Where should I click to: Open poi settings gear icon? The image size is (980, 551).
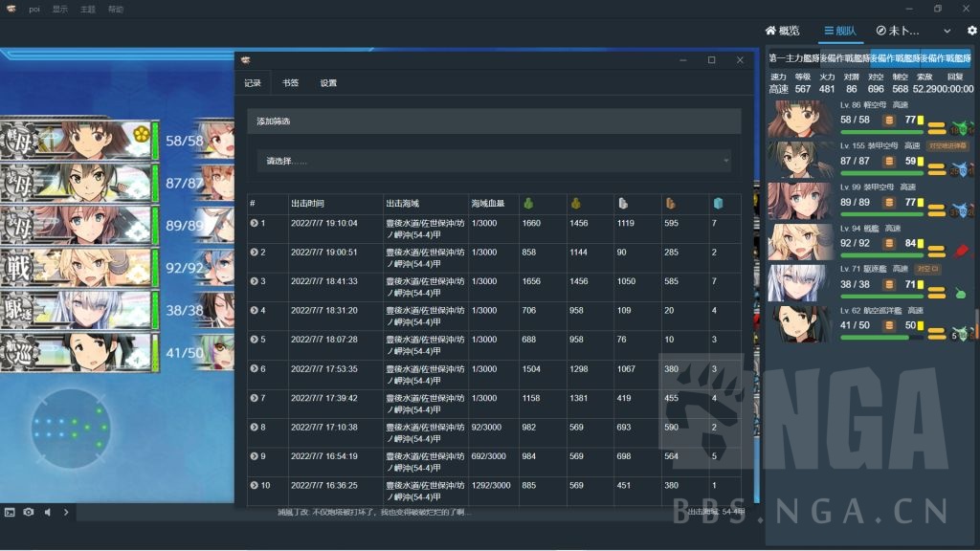click(x=972, y=31)
